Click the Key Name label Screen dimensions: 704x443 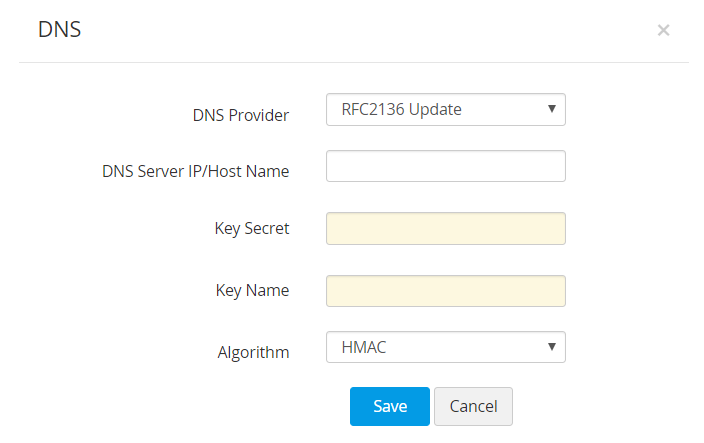(x=252, y=291)
